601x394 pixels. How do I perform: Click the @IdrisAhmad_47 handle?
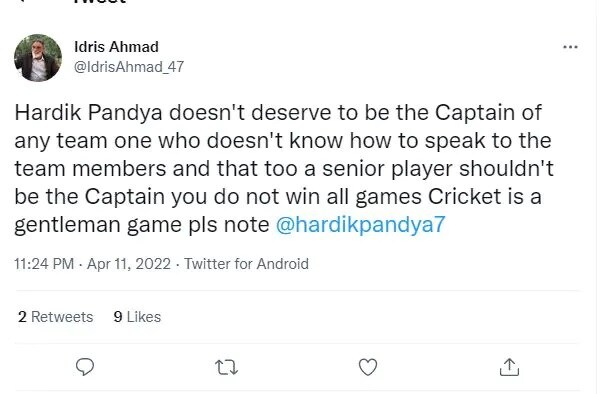[129, 67]
